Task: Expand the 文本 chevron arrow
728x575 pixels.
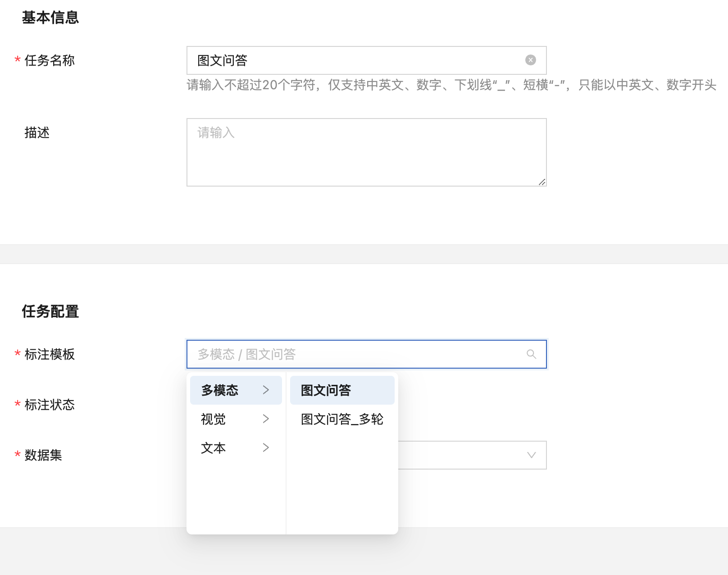Action: pos(266,448)
